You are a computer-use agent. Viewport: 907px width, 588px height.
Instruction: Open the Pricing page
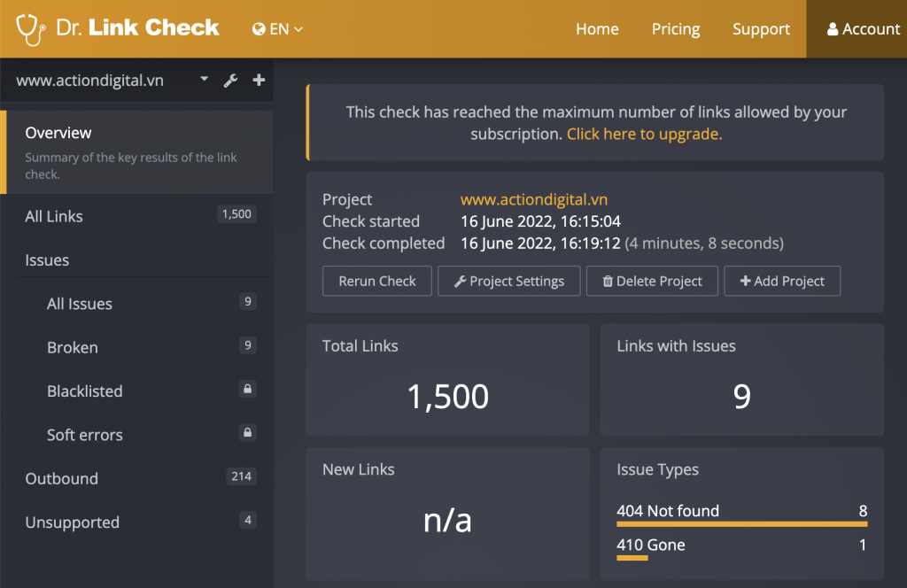(676, 29)
